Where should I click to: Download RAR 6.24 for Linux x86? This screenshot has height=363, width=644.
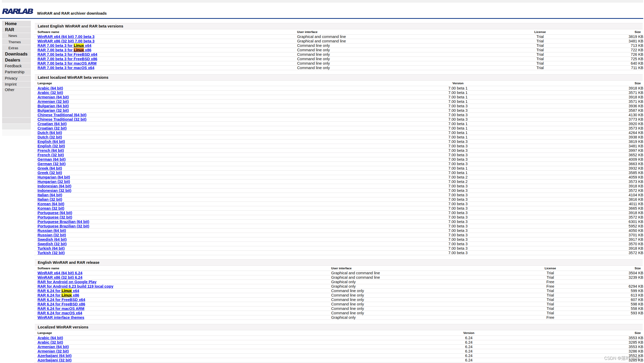pyautogui.click(x=58, y=295)
